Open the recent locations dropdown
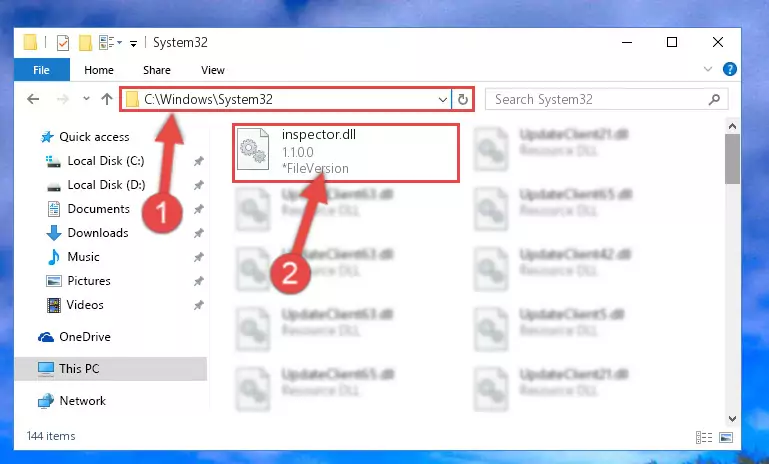769x464 pixels. [86, 99]
